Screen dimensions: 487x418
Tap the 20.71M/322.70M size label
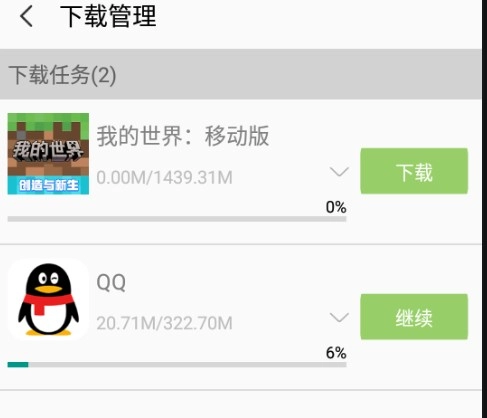(x=164, y=323)
